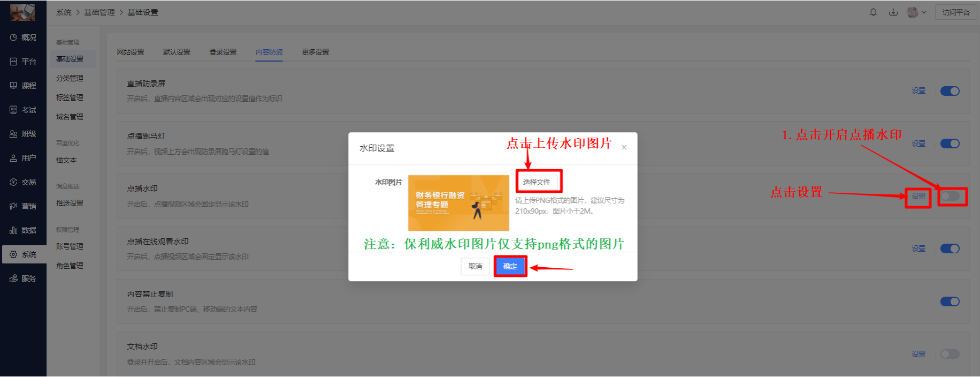Toggle the 点播跑马灯 switch
The image size is (980, 377).
[x=950, y=144]
